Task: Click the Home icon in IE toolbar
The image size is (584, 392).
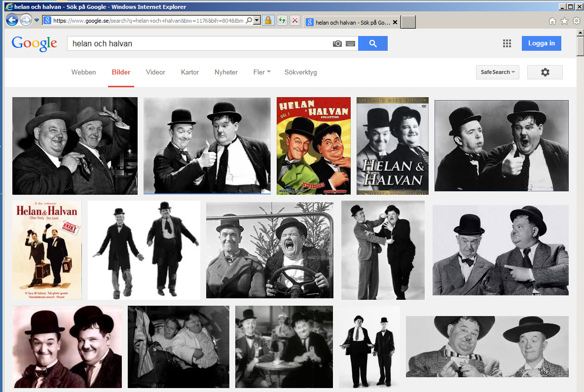Action: click(552, 21)
